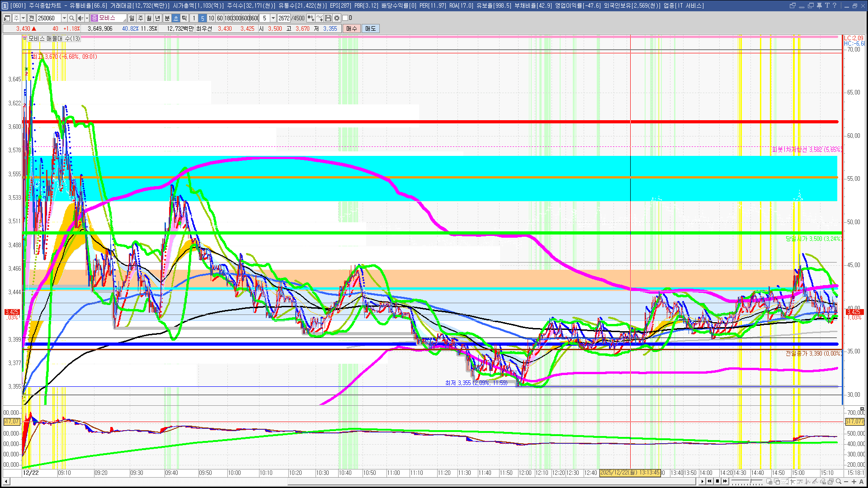868x488 pixels.
Task: Click the save chart floppy disk icon
Action: point(329,18)
